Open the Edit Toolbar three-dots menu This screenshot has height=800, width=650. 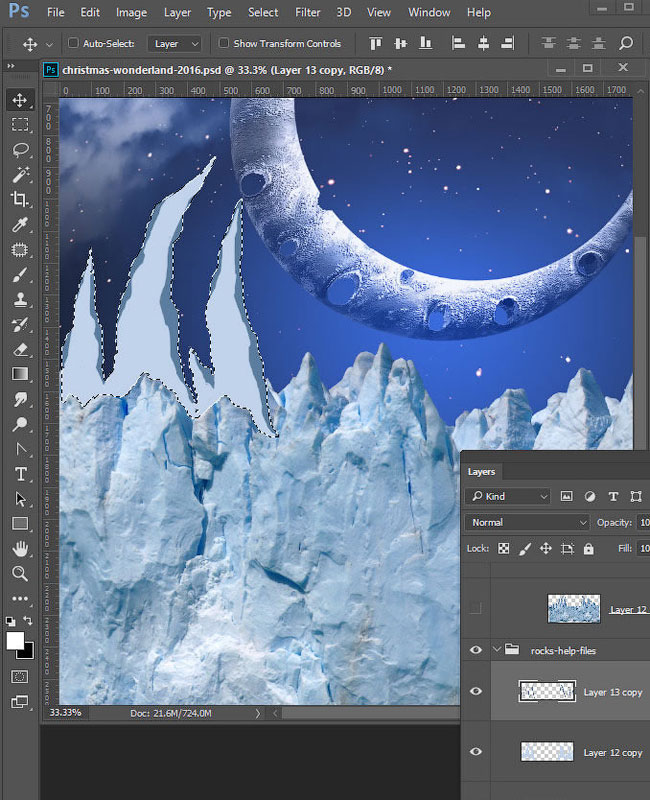coord(20,598)
